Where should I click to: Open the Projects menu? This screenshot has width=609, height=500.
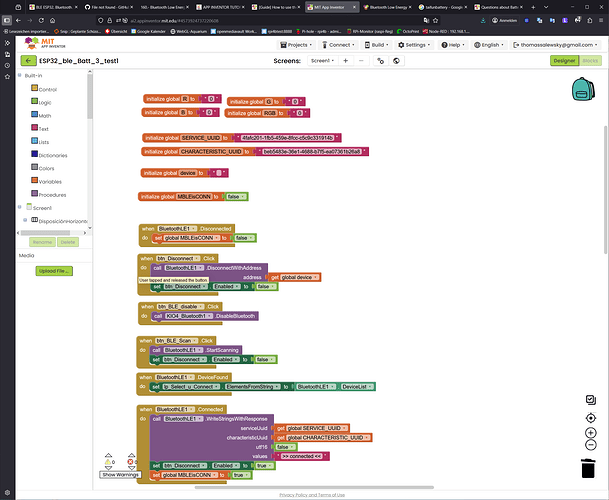click(296, 45)
